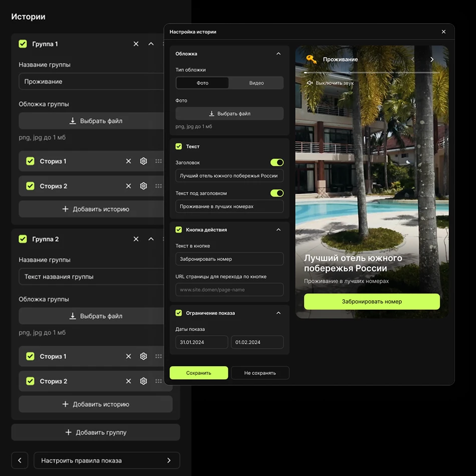Click the Добавить группу button

coord(96,432)
